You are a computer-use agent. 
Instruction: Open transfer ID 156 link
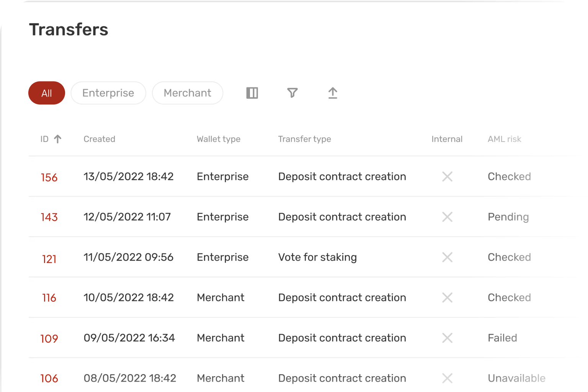49,178
